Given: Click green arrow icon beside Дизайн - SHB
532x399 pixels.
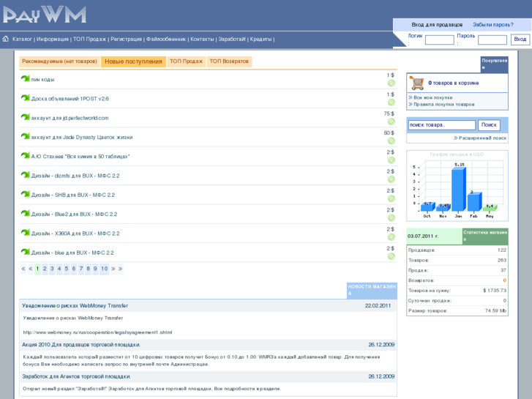Looking at the screenshot, I should 25,194.
